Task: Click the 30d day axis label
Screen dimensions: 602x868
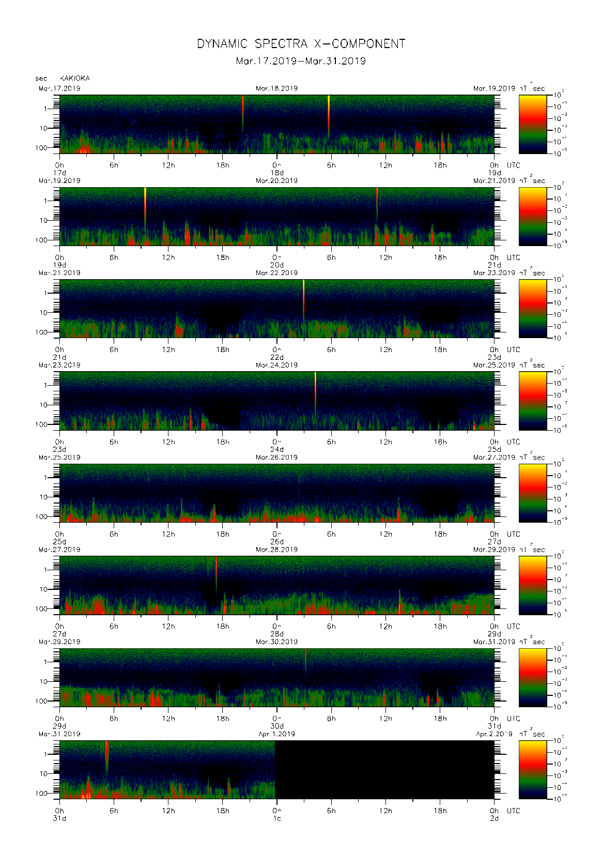Action: 277,726
